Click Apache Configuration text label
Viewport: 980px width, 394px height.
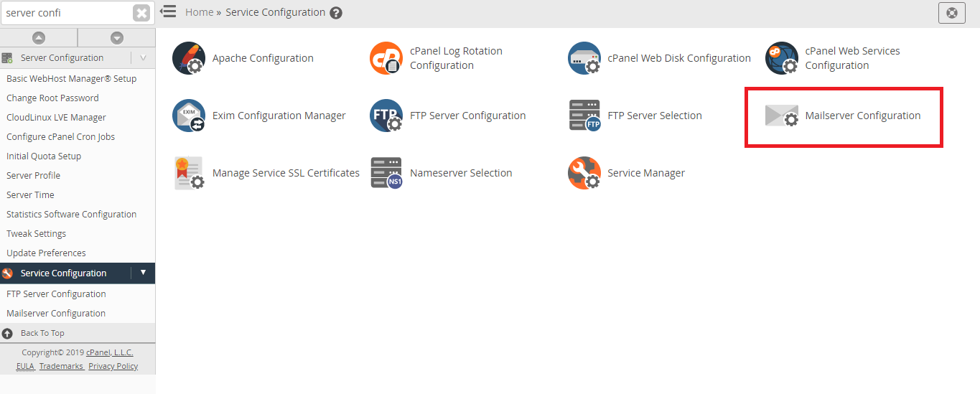(263, 58)
